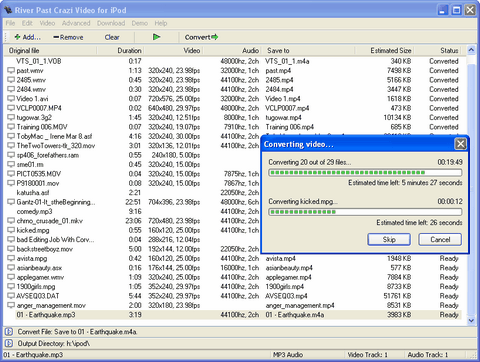Image resolution: width=480 pixels, height=362 pixels.
Task: Click video icon beside kicked.mpg
Action: pos(11,230)
